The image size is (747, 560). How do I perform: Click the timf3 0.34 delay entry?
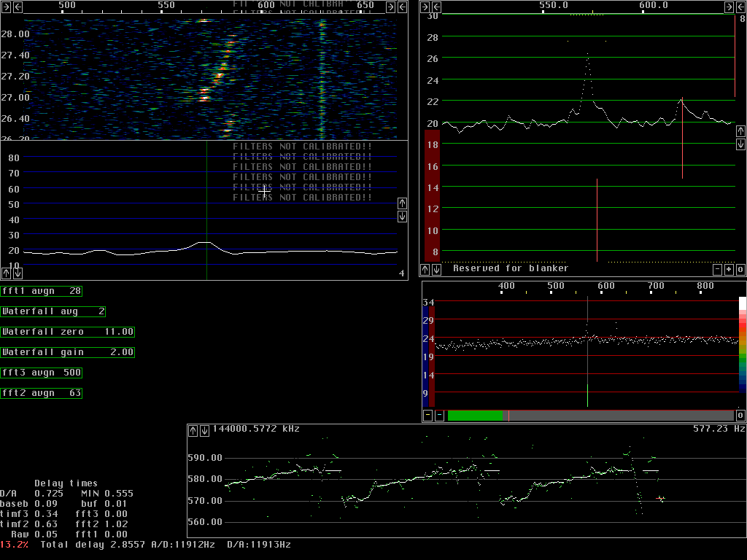[28, 514]
